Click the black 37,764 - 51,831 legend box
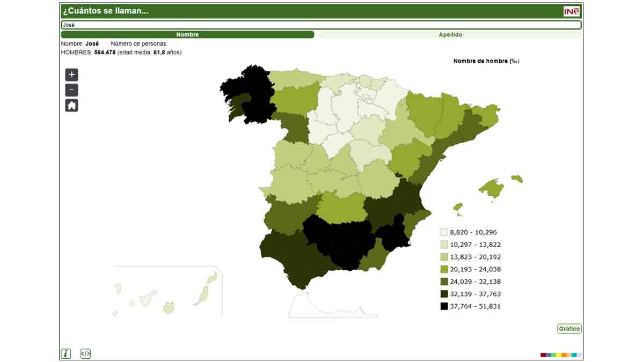Image resolution: width=644 pixels, height=362 pixels. [444, 306]
